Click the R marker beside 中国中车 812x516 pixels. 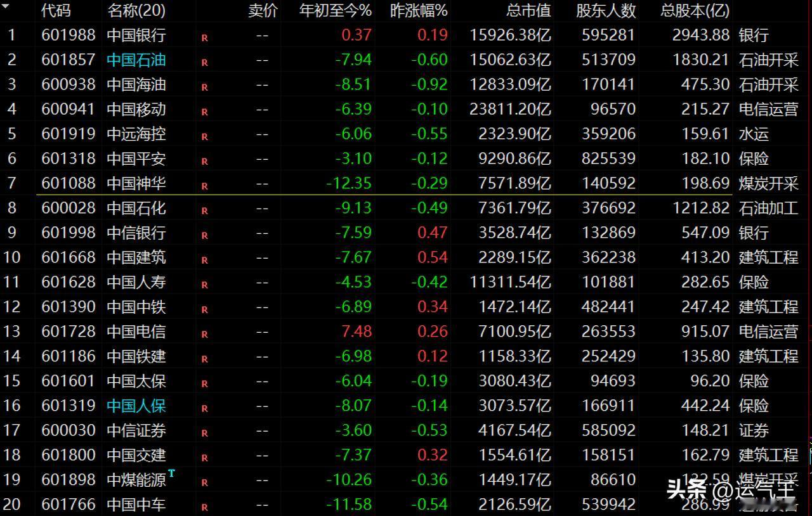tap(204, 508)
